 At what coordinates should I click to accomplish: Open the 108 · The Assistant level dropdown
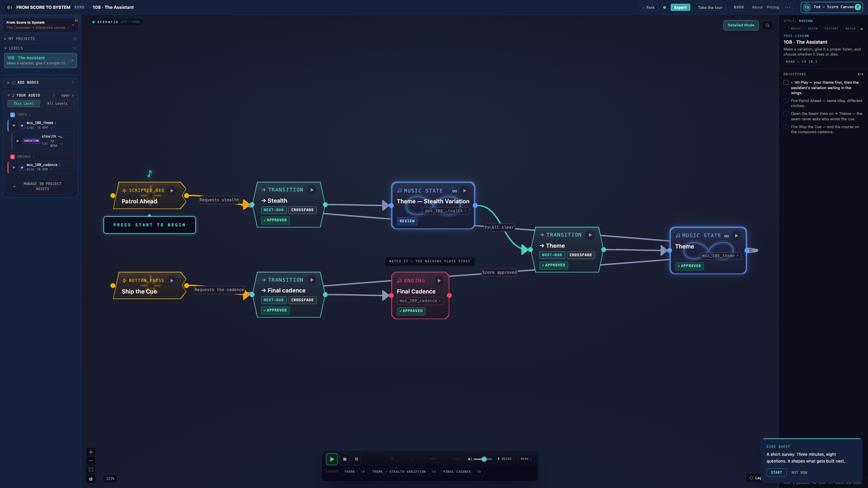coord(40,60)
